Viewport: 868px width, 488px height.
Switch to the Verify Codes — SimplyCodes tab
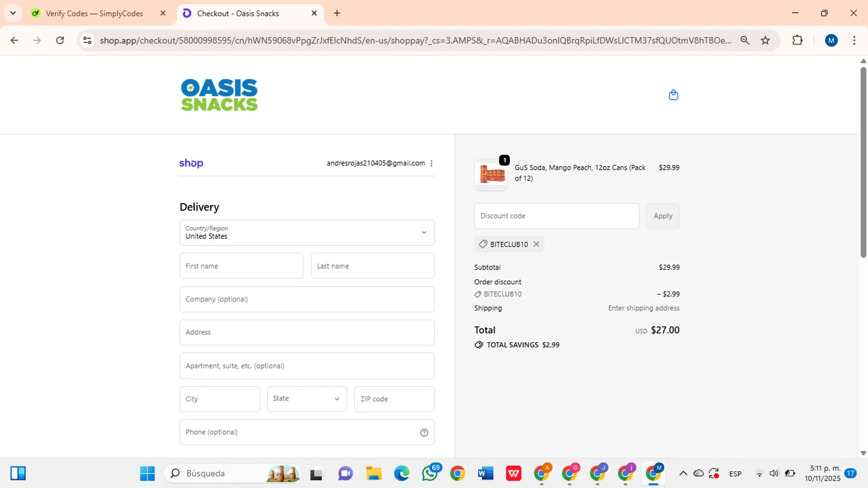(94, 13)
